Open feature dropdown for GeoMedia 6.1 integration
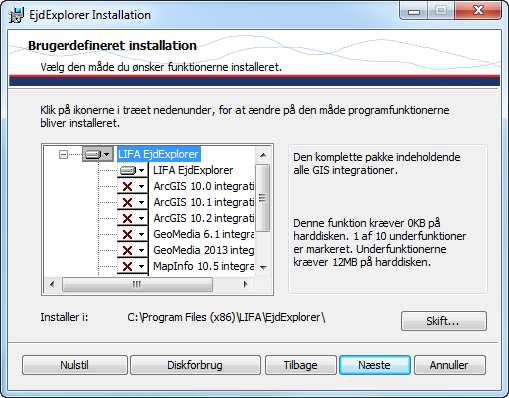This screenshot has width=509, height=398. 133,234
